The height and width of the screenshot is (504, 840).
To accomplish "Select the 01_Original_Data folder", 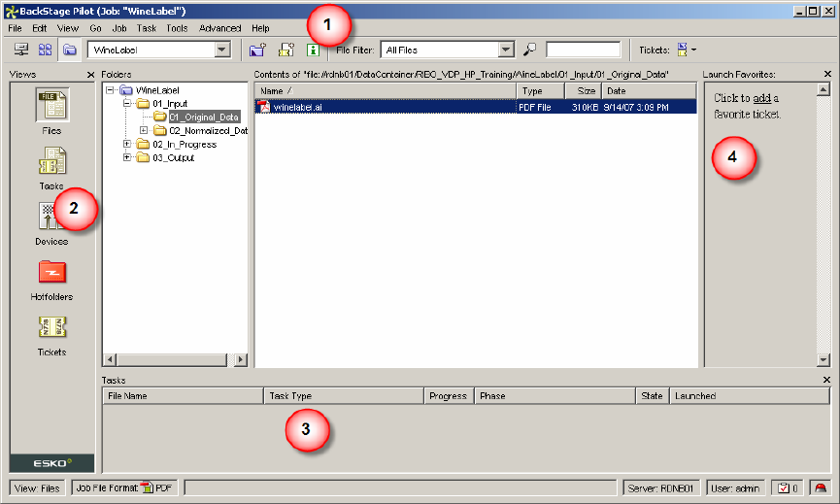I will click(204, 117).
